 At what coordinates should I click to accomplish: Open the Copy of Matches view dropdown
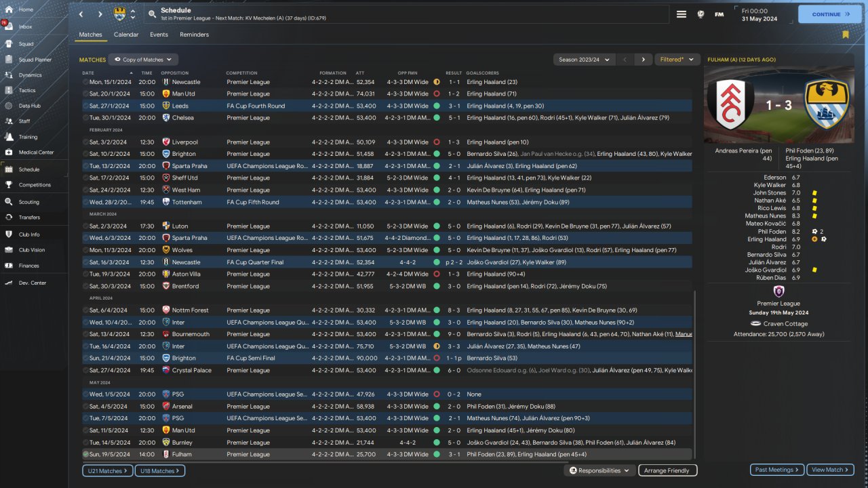[x=143, y=60]
